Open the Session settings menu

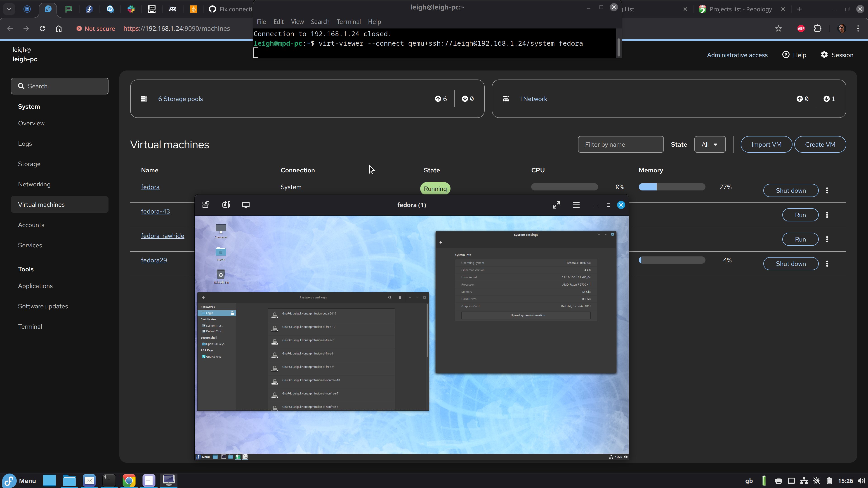[x=837, y=55]
